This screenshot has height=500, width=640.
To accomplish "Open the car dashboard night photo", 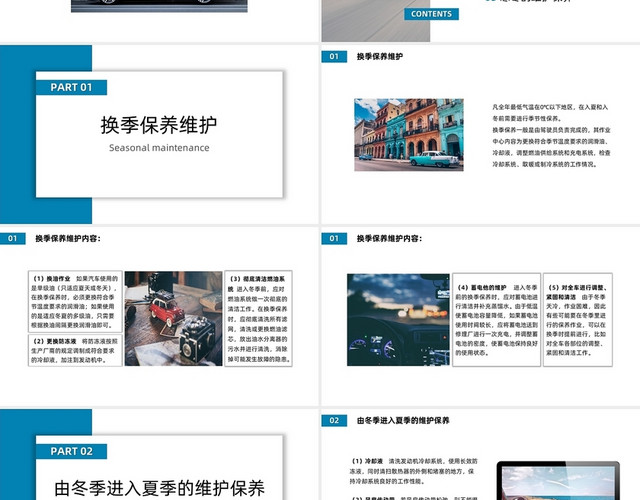I will point(398,320).
